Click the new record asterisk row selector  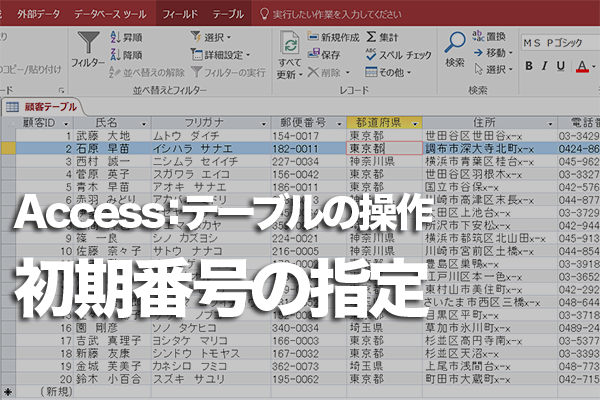pyautogui.click(x=8, y=391)
